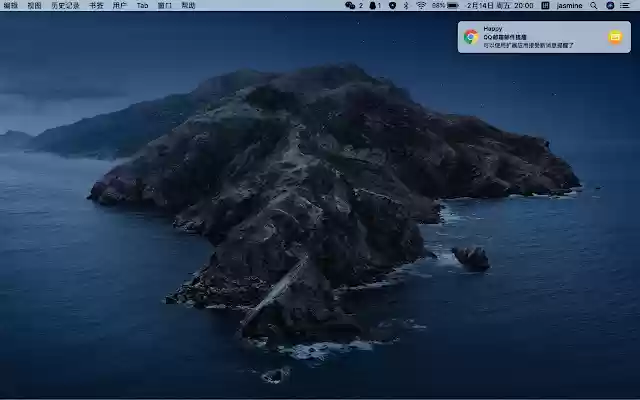Open the WeChat status icon in menu bar
The height and width of the screenshot is (400, 640).
[352, 5]
